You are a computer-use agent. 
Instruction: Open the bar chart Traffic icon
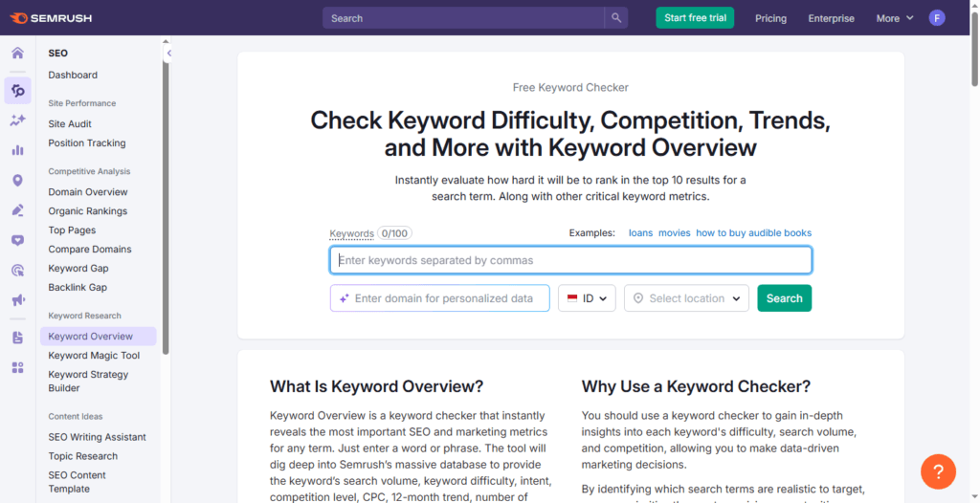pos(17,150)
